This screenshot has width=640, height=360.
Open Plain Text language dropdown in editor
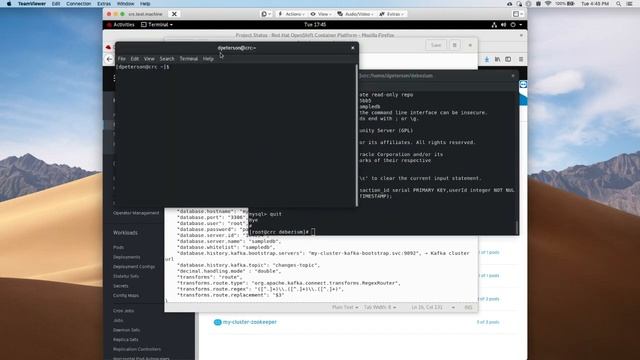pyautogui.click(x=345, y=307)
